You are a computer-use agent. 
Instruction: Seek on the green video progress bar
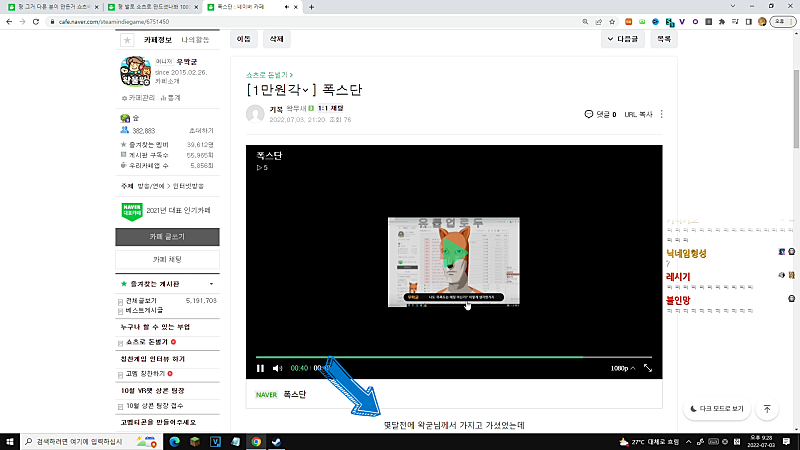454,357
